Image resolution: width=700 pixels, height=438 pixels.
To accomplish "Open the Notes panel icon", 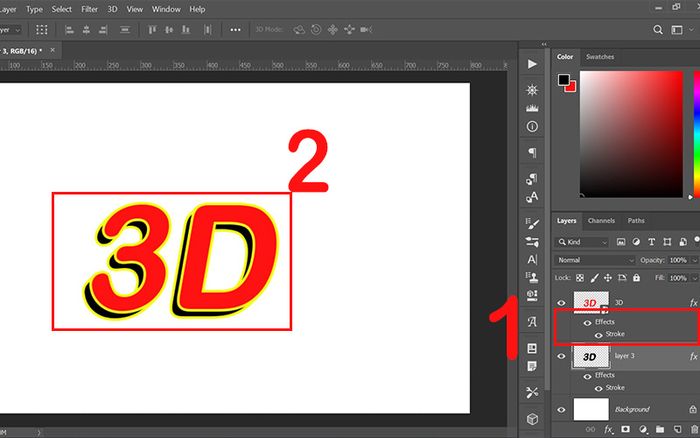I will [x=532, y=367].
